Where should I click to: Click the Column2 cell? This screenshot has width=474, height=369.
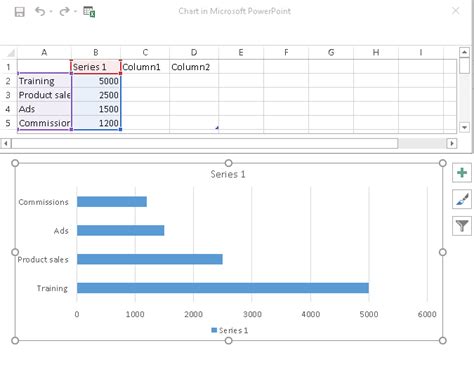(x=194, y=67)
